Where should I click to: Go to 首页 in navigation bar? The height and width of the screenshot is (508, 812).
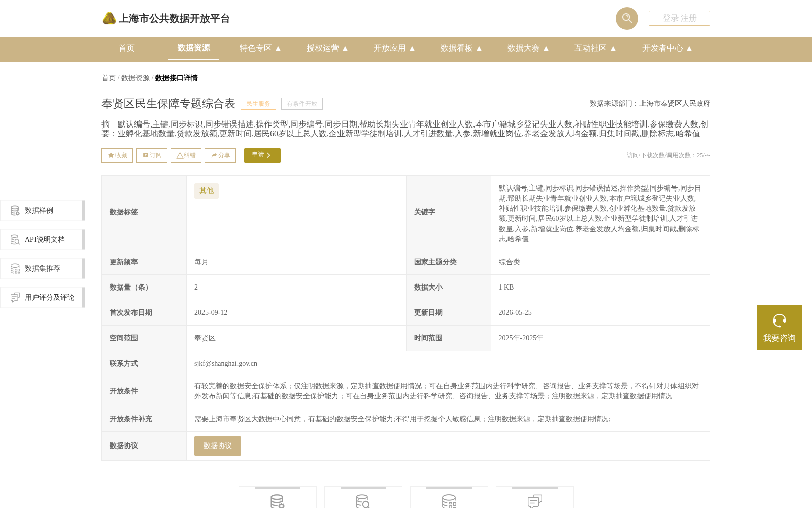click(x=127, y=48)
